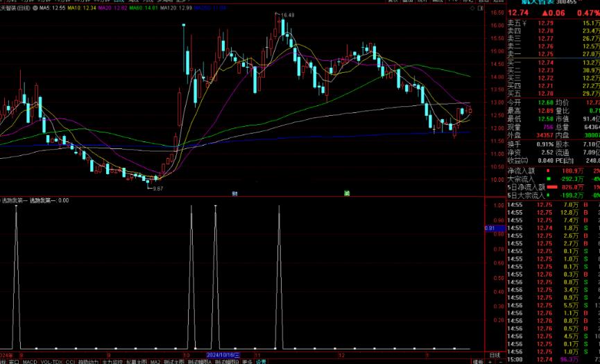
Task: Select the 主力监控 indicator tab
Action: 112,362
